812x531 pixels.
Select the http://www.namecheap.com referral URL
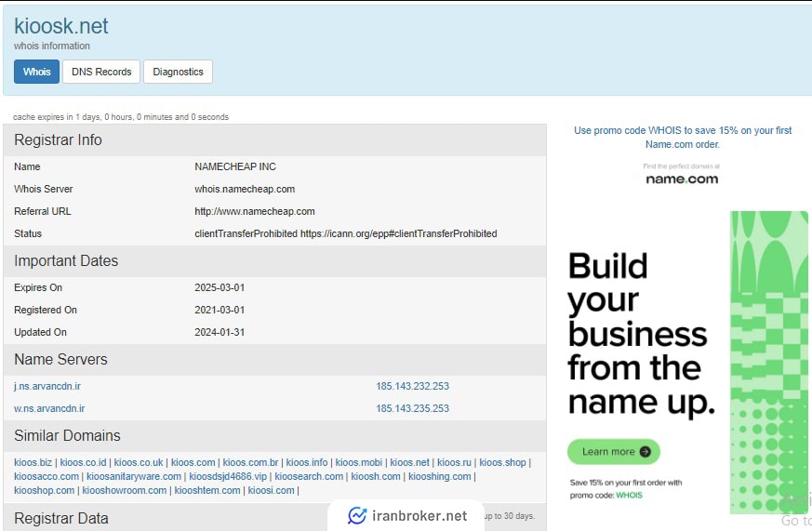click(x=255, y=211)
